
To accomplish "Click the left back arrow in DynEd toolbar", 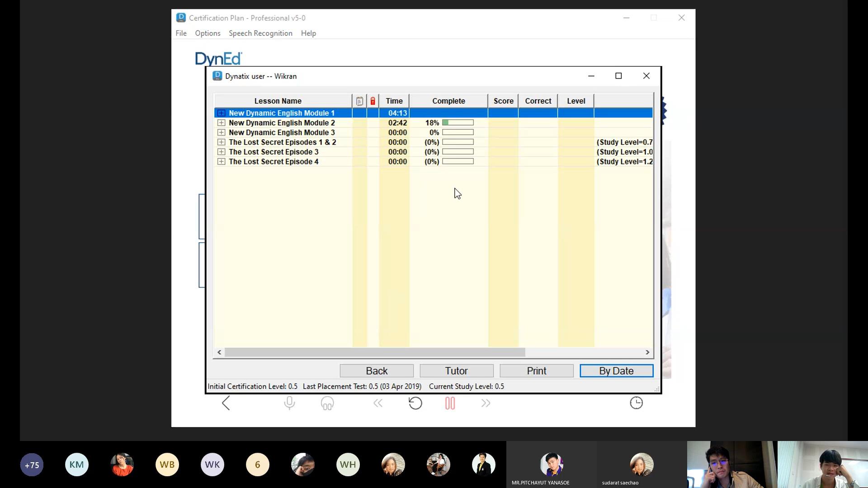I will pyautogui.click(x=226, y=403).
